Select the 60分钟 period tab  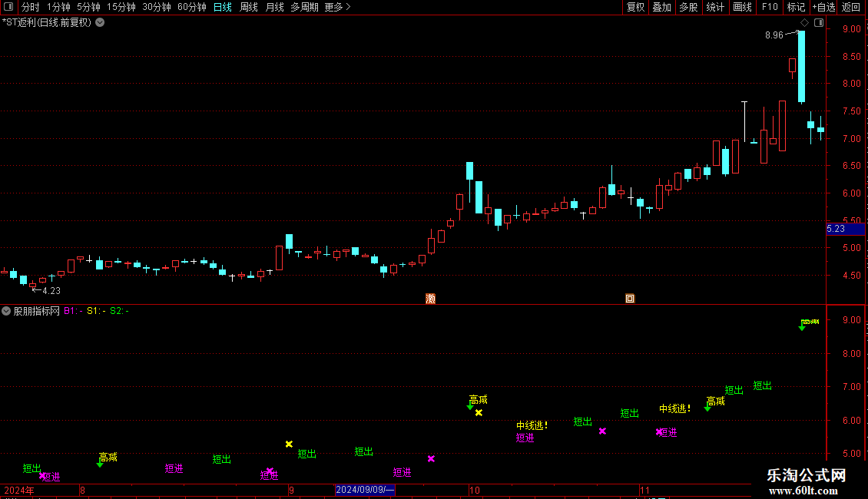point(191,7)
